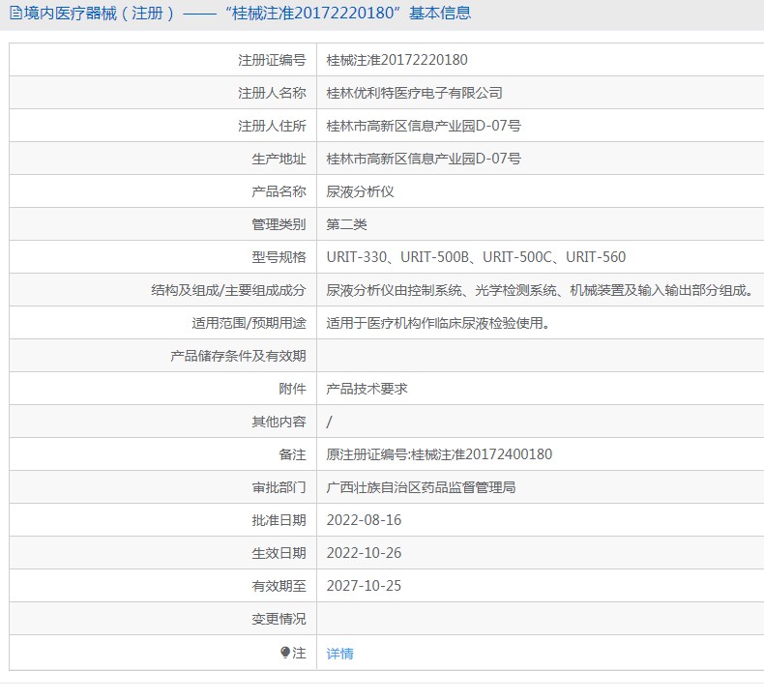This screenshot has height=700, width=764.
Task: Select expiry date 2027-10-25
Action: coord(364,586)
